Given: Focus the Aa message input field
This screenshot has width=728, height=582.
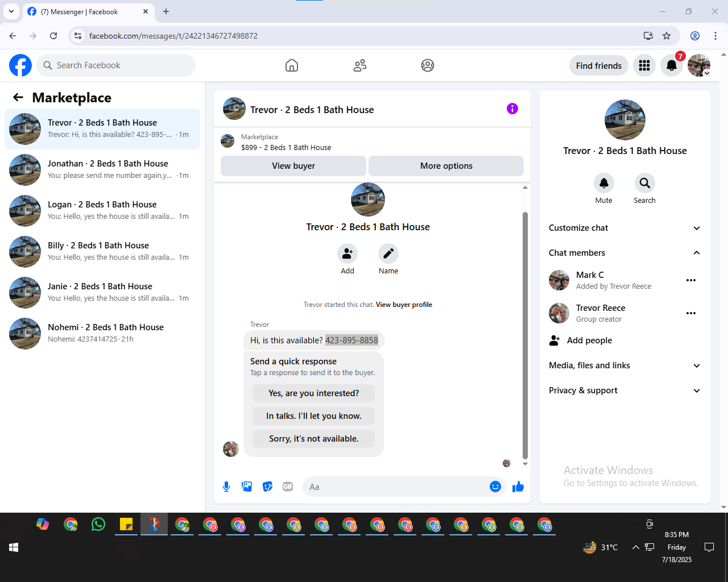Looking at the screenshot, I should point(396,487).
